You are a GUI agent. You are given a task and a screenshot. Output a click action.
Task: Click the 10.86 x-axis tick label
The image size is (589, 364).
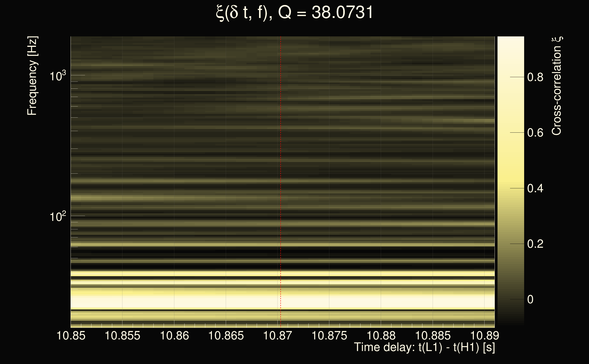(x=174, y=336)
